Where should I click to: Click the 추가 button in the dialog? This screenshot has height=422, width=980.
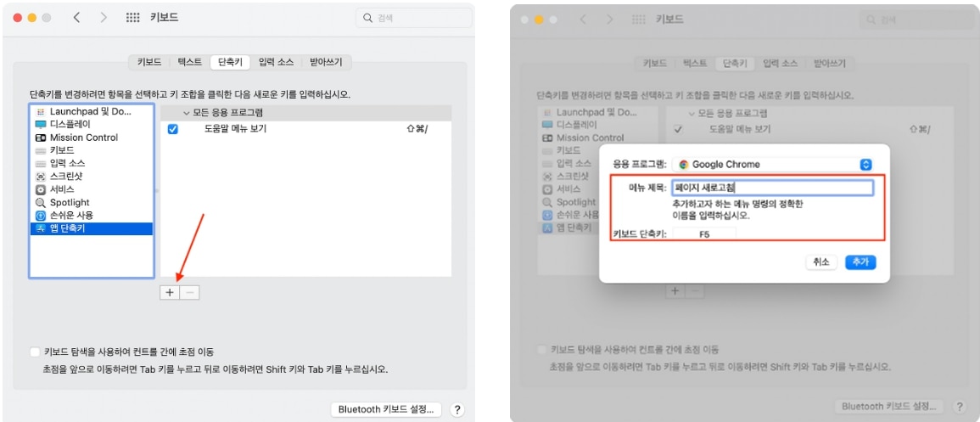pos(860,262)
